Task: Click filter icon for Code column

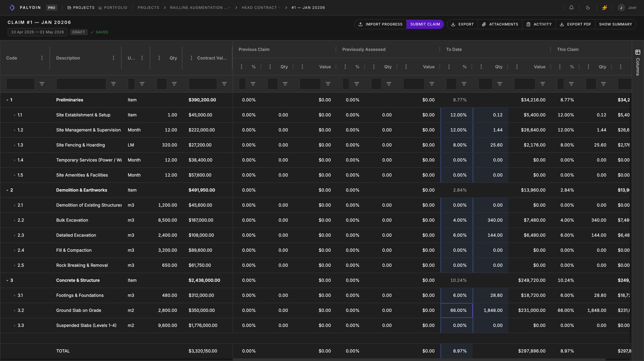Action: click(x=42, y=84)
